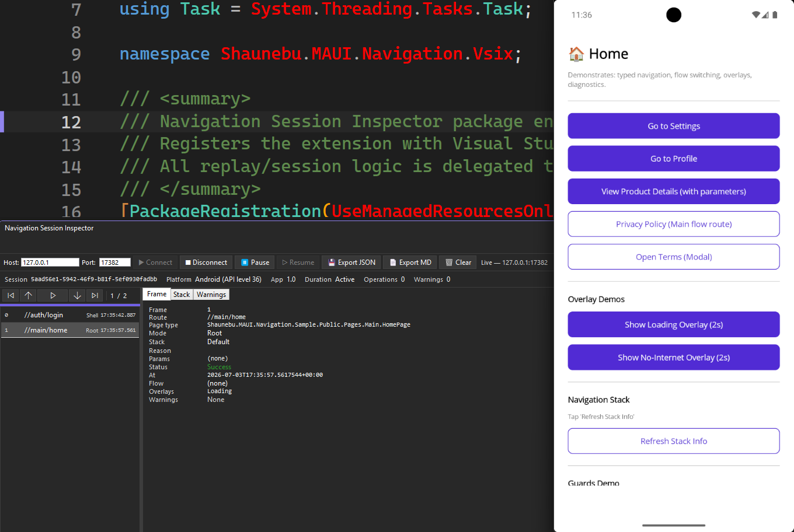This screenshot has height=532, width=794.
Task: Select the //auth/login frame row
Action: coord(70,315)
